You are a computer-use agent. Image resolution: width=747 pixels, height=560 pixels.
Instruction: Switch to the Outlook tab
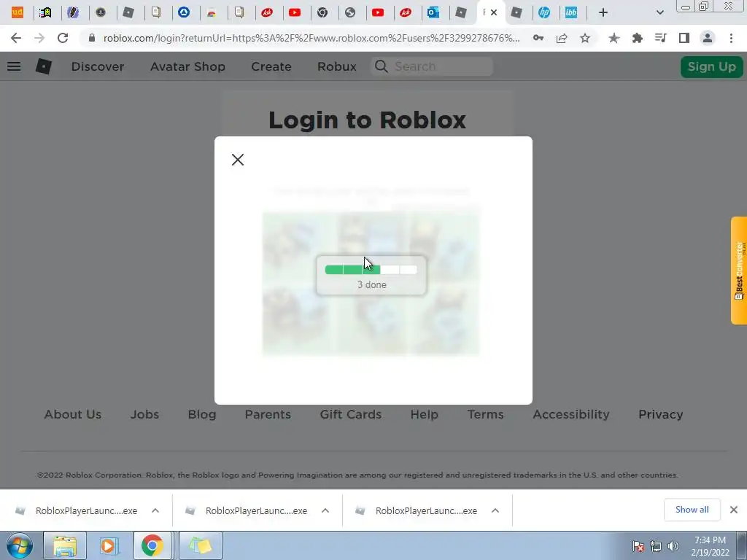click(x=433, y=12)
